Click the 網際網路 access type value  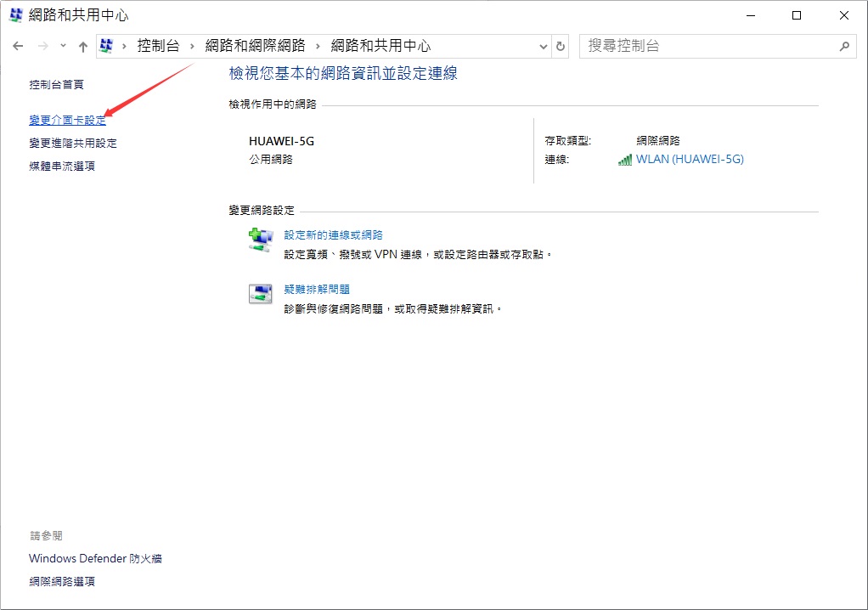tap(658, 141)
